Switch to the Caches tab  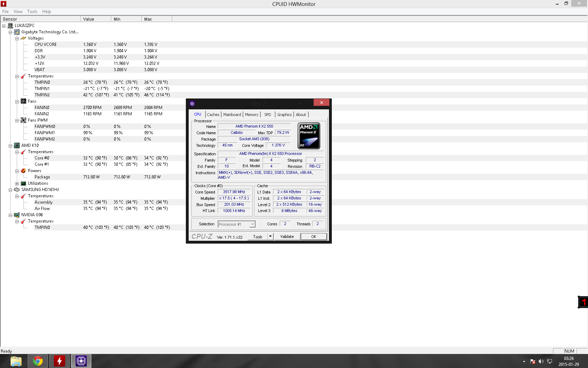pos(213,115)
